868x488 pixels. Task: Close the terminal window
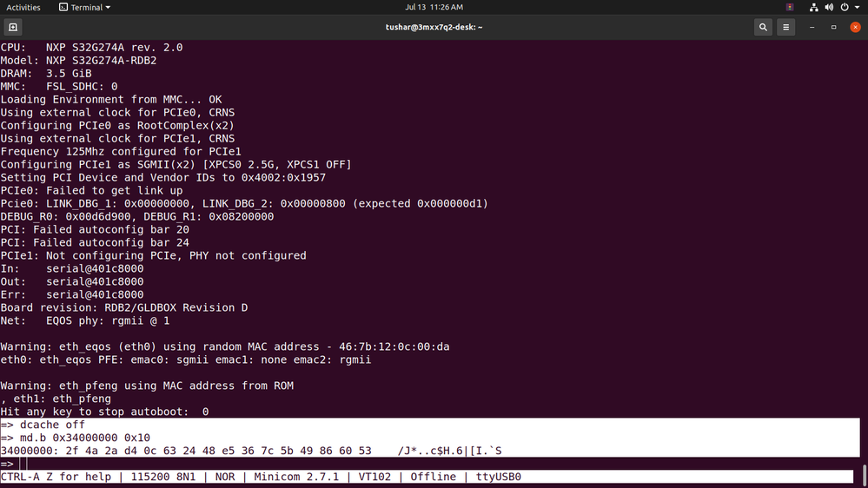[x=855, y=27]
